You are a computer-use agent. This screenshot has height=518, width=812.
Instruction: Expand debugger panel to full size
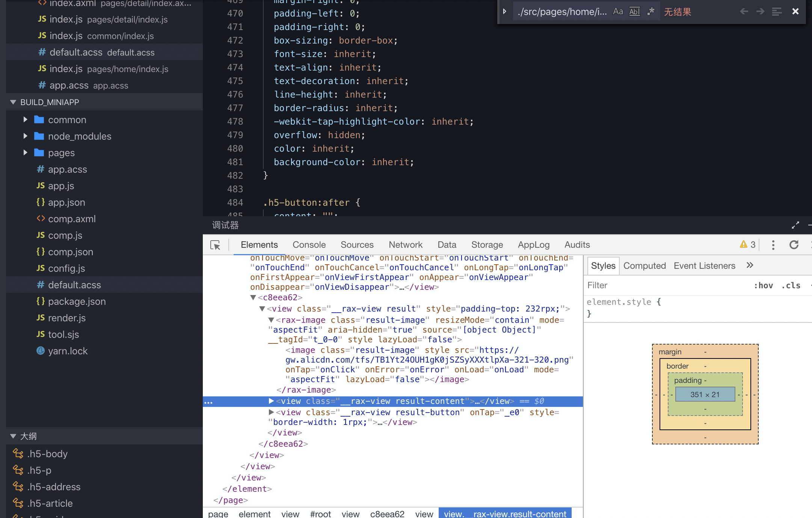795,225
